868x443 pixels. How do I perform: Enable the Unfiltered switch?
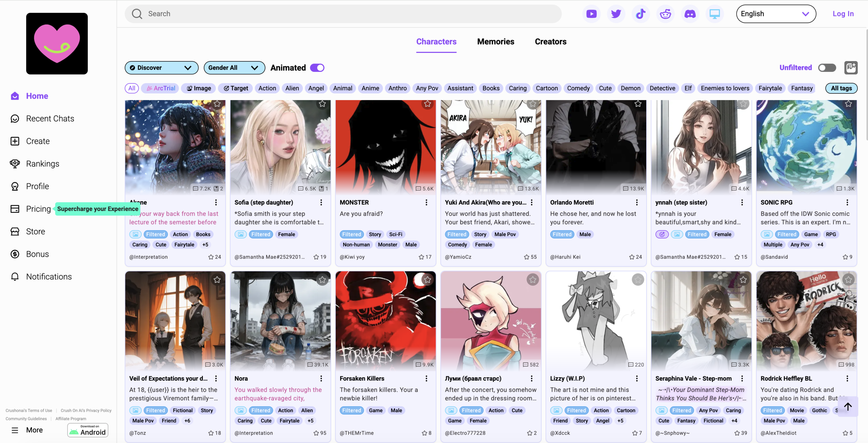[827, 68]
